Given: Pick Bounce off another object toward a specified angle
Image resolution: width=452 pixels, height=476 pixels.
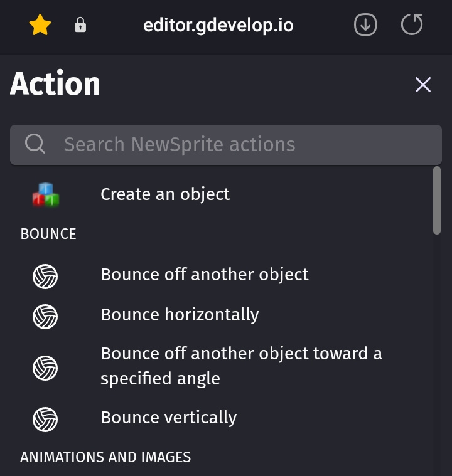Looking at the screenshot, I should pyautogui.click(x=241, y=366).
